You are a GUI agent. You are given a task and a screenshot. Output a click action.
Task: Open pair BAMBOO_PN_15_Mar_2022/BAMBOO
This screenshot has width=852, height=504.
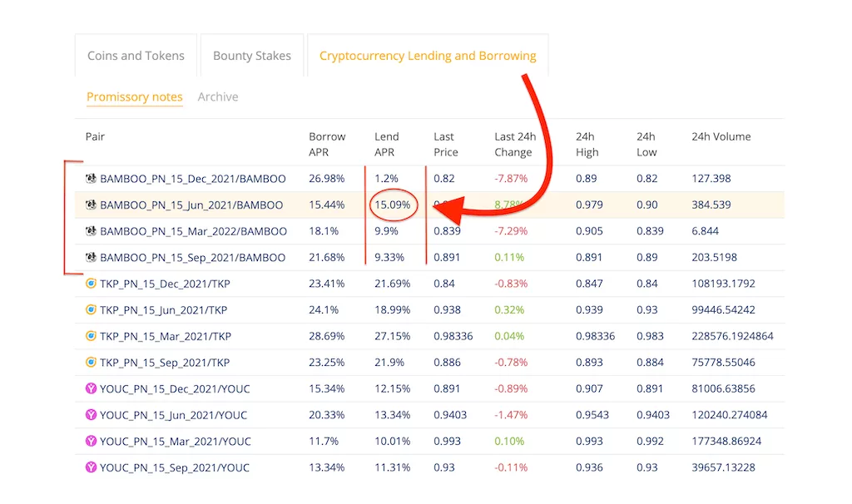click(193, 231)
